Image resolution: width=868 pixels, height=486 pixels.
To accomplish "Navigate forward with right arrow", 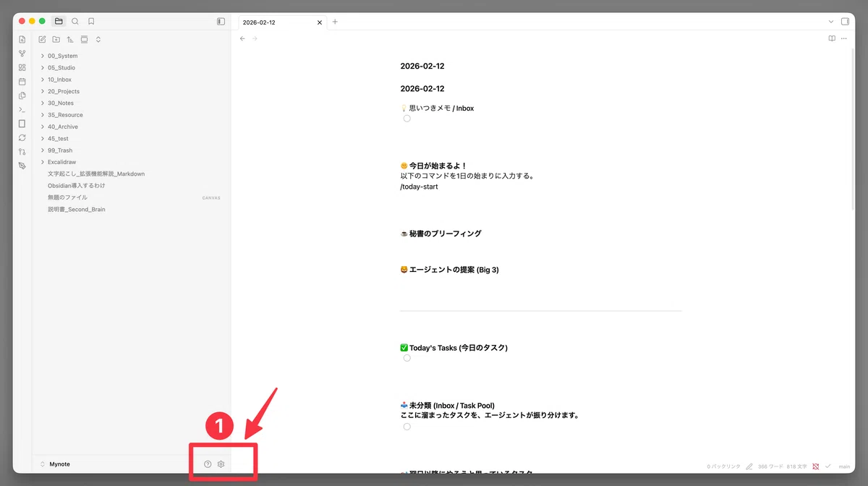I will (x=255, y=38).
